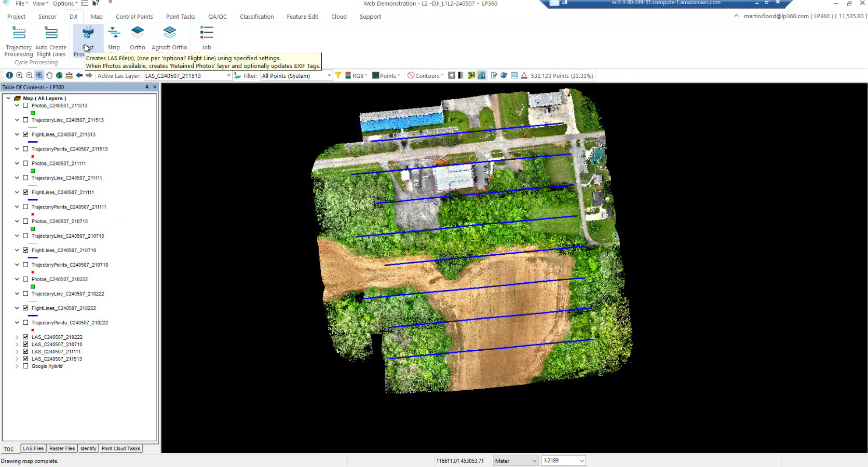Select the Zoom In tool

coord(20,75)
